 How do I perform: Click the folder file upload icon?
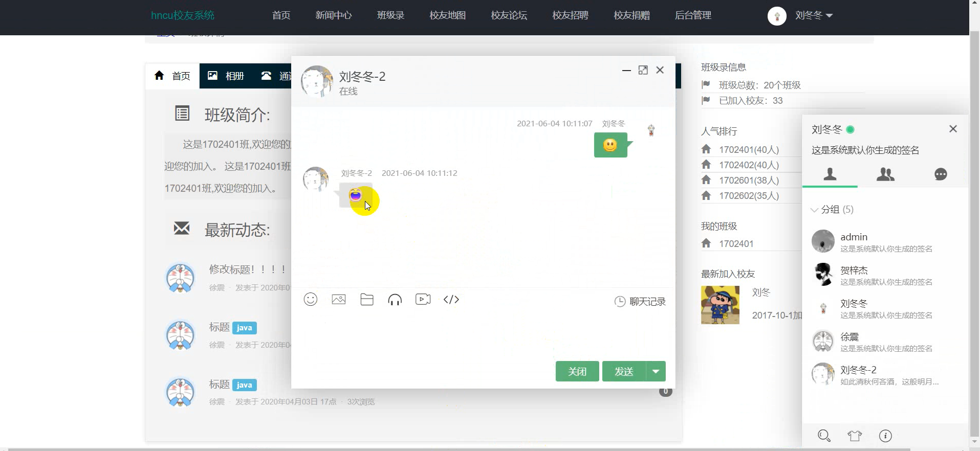pyautogui.click(x=367, y=300)
